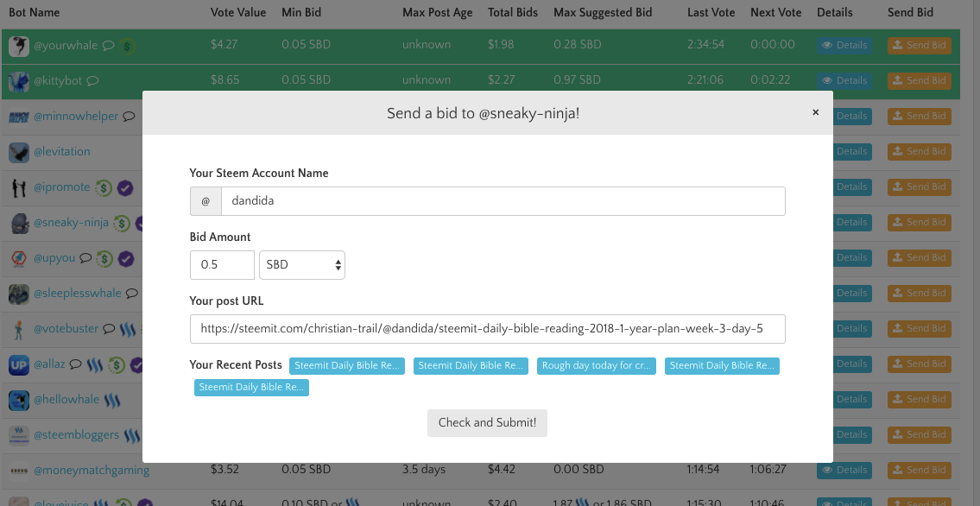Click @kittybot avatar image
The width and height of the screenshot is (980, 506).
tap(19, 82)
